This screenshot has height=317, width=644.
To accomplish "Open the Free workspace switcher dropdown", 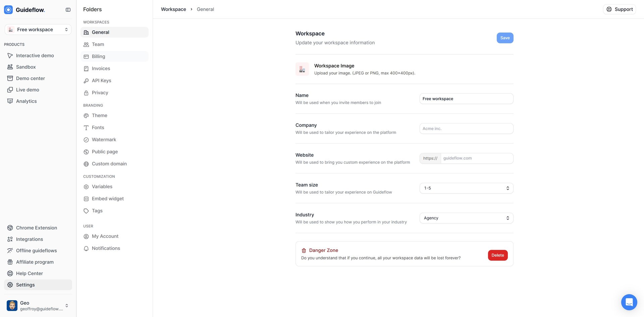I will pyautogui.click(x=38, y=30).
